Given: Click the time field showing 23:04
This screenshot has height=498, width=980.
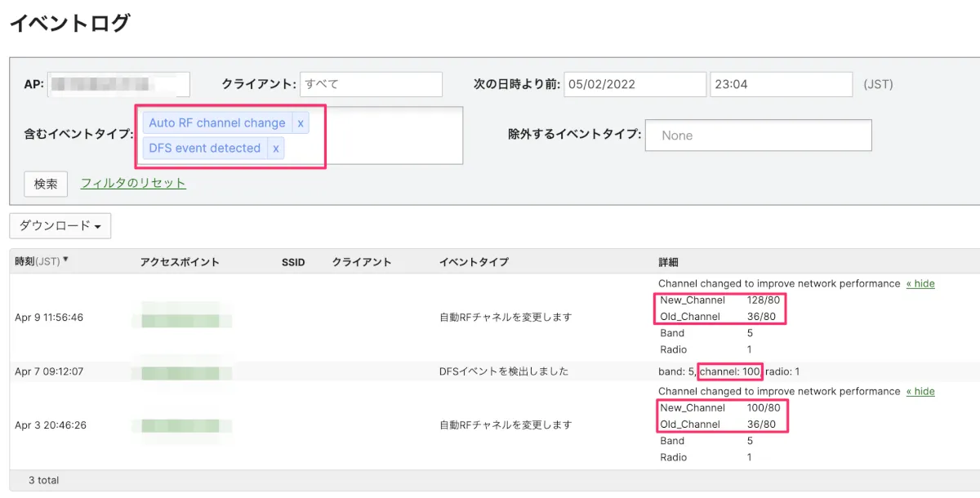Looking at the screenshot, I should pyautogui.click(x=782, y=84).
